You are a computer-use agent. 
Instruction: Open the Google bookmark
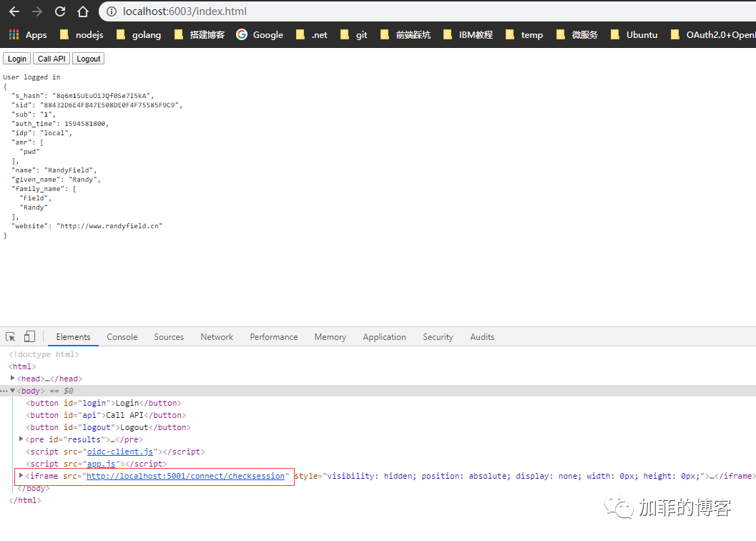(x=260, y=35)
